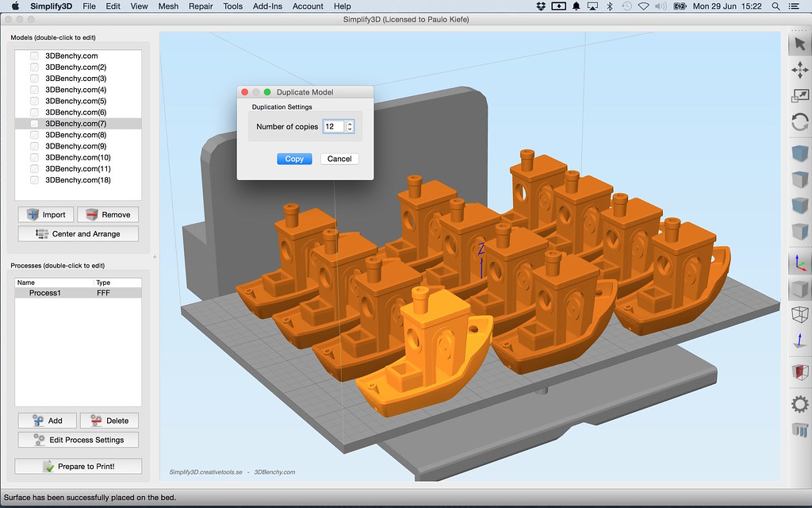This screenshot has width=812, height=508.
Task: Open the View menu
Action: pyautogui.click(x=139, y=6)
